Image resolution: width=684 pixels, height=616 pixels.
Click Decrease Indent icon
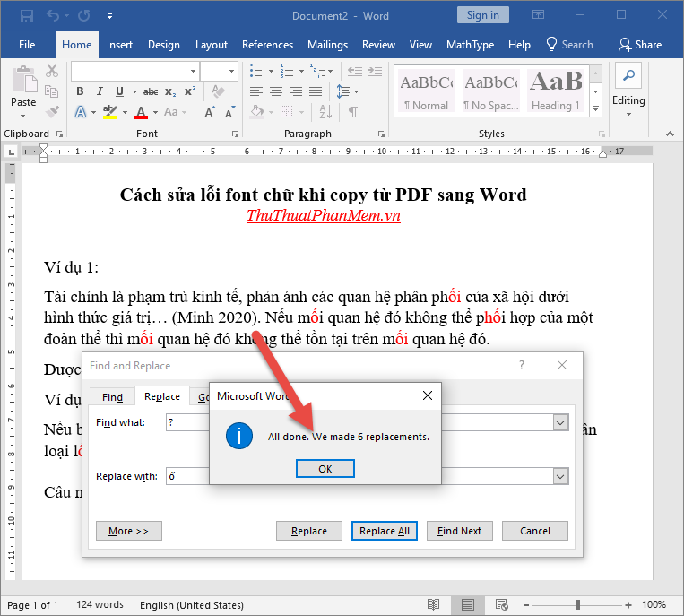pos(355,70)
